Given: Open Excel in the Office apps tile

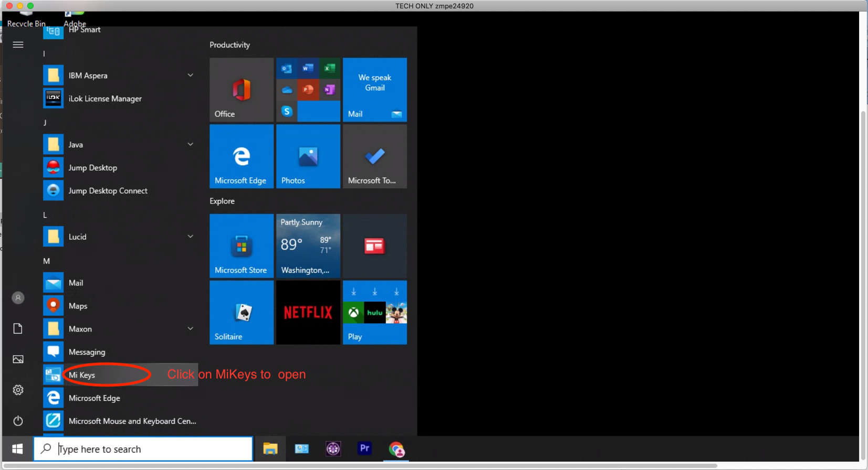Looking at the screenshot, I should [x=330, y=68].
